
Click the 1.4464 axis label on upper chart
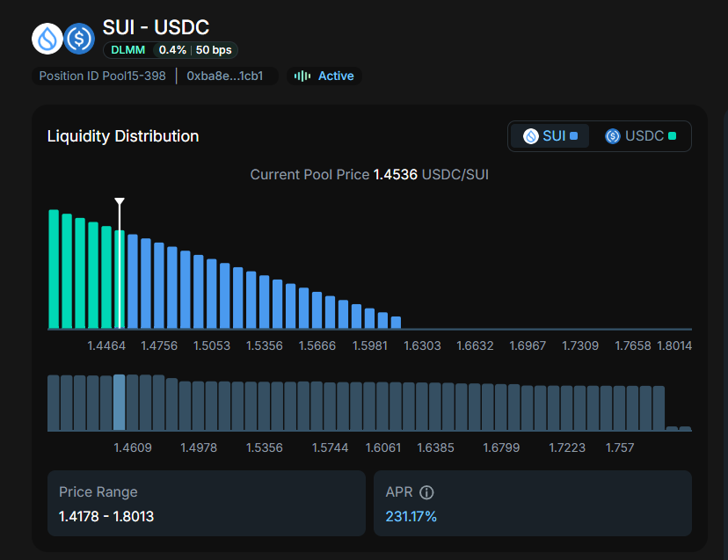(x=106, y=346)
